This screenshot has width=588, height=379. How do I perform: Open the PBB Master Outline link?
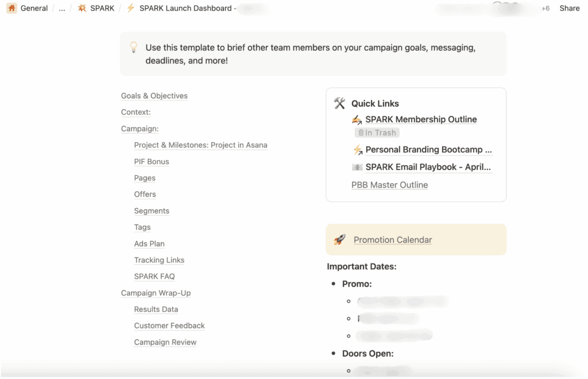pos(390,185)
